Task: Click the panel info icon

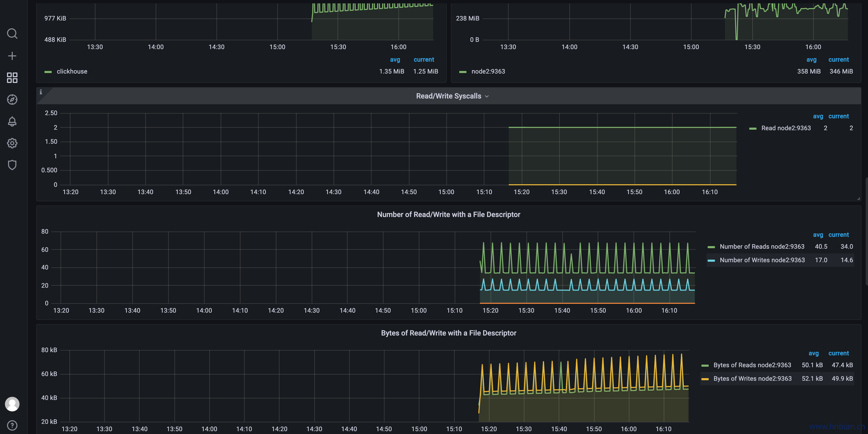Action: [41, 92]
